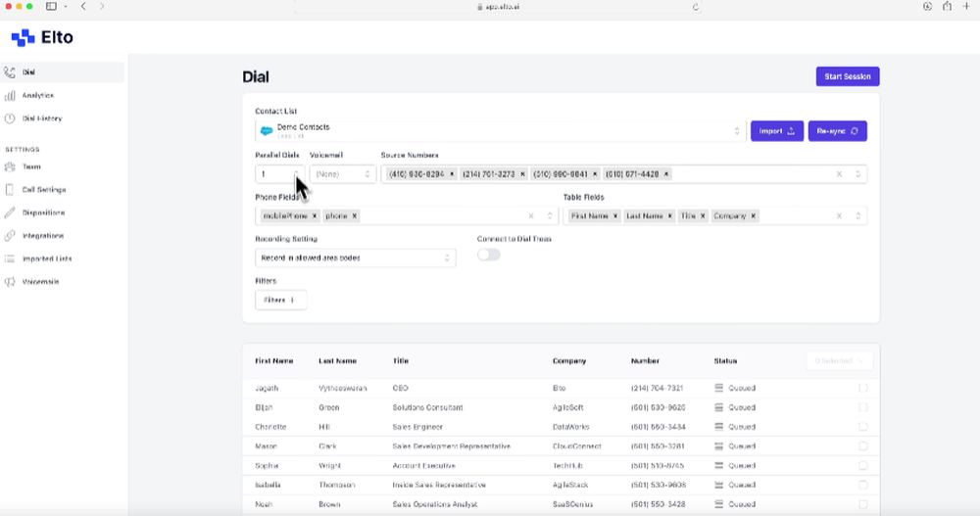Click the Voicemails icon in sidebar

10,282
